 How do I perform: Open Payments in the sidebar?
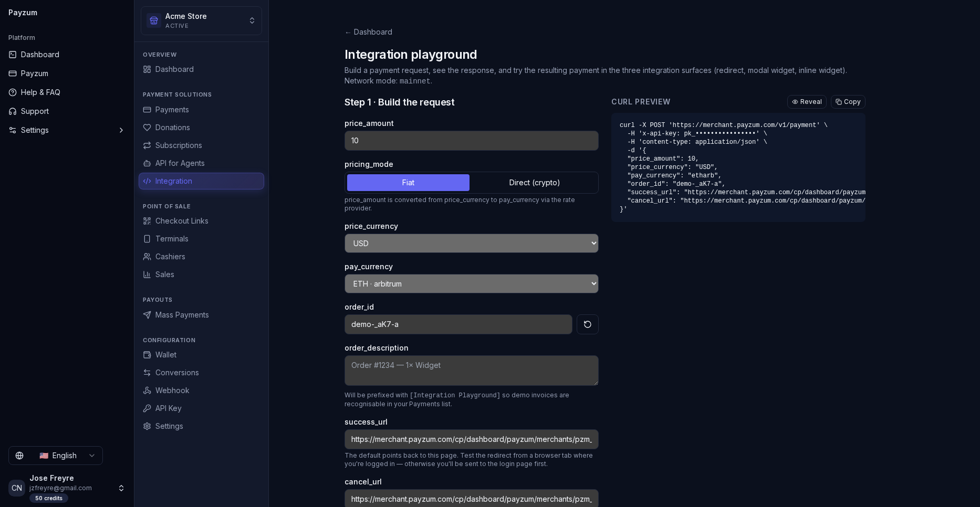(201, 110)
